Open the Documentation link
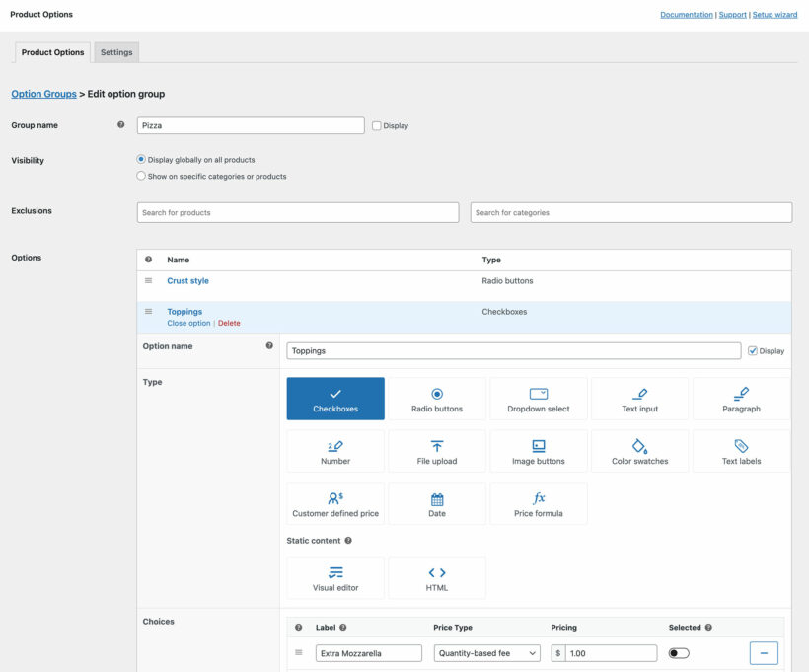 click(x=689, y=14)
